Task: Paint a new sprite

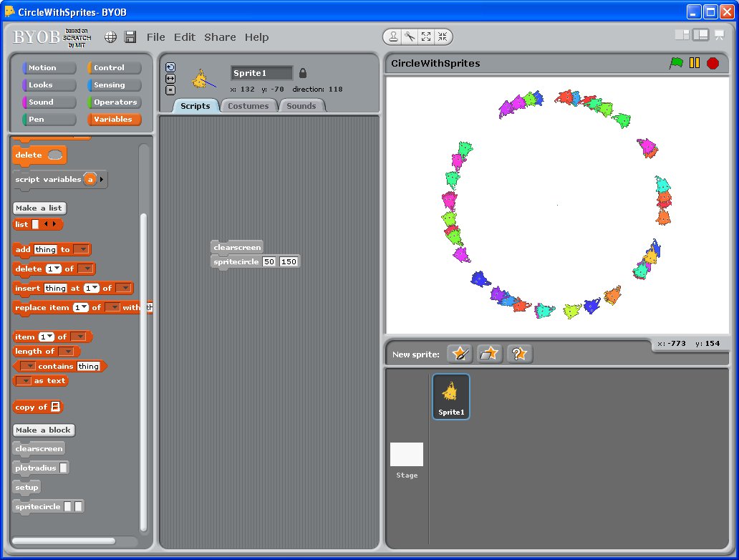Action: click(460, 354)
